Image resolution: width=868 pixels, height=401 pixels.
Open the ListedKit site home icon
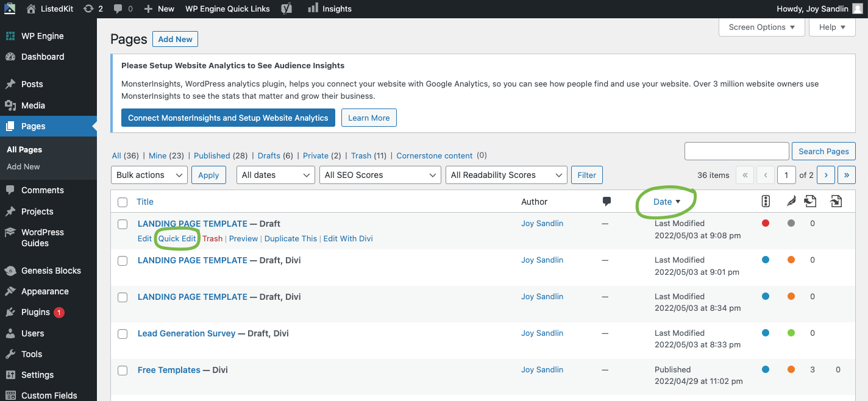pyautogui.click(x=31, y=9)
